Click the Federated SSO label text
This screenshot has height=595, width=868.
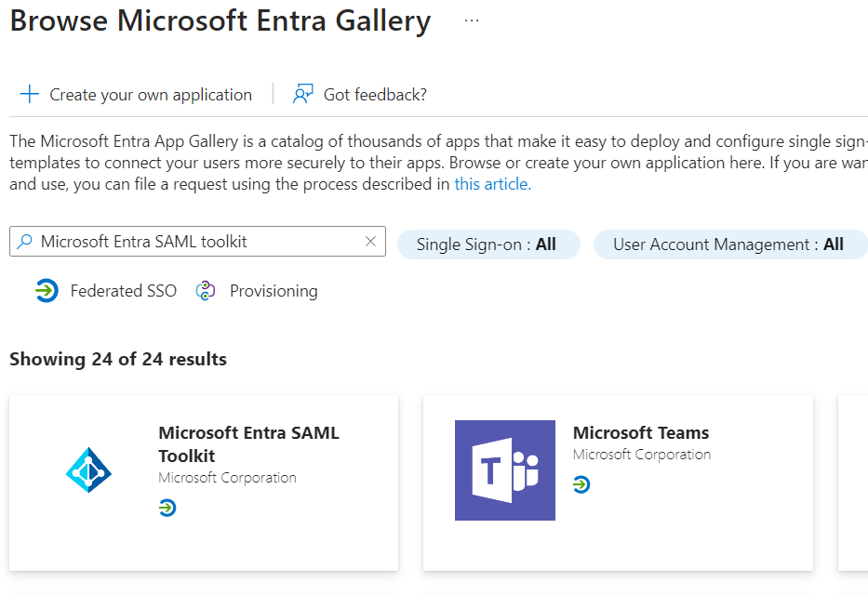(124, 291)
